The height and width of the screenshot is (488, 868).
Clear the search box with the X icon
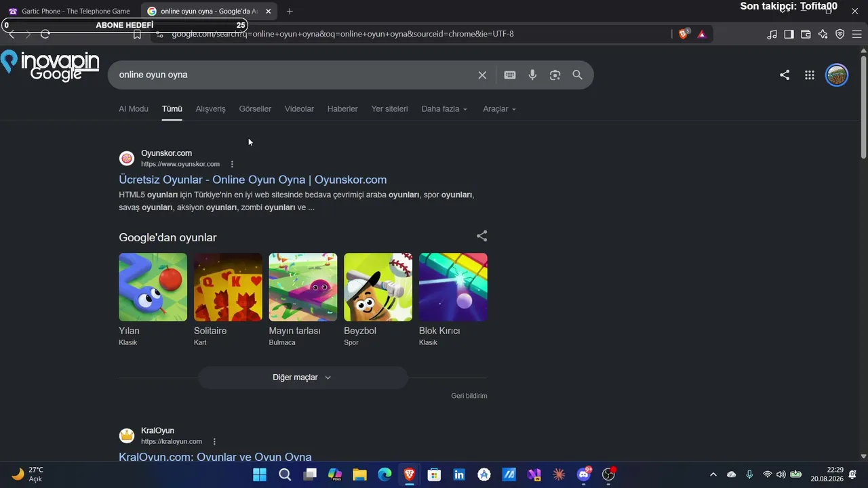tap(482, 75)
